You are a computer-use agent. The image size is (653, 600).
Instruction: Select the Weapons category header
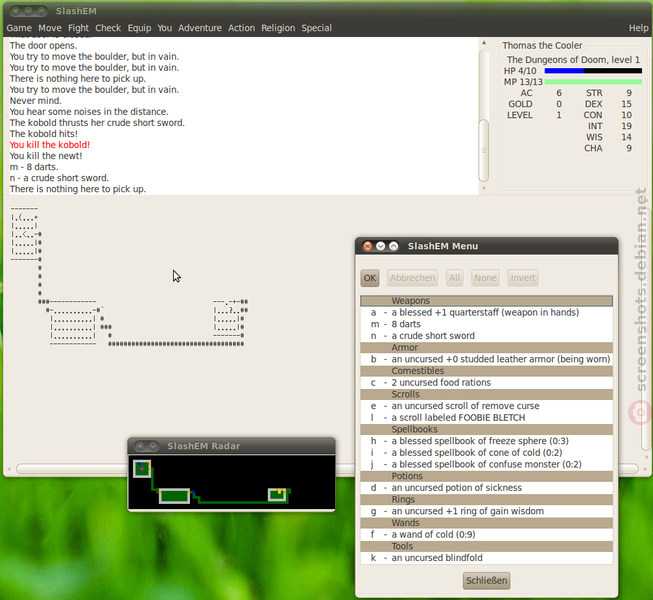tap(486, 301)
